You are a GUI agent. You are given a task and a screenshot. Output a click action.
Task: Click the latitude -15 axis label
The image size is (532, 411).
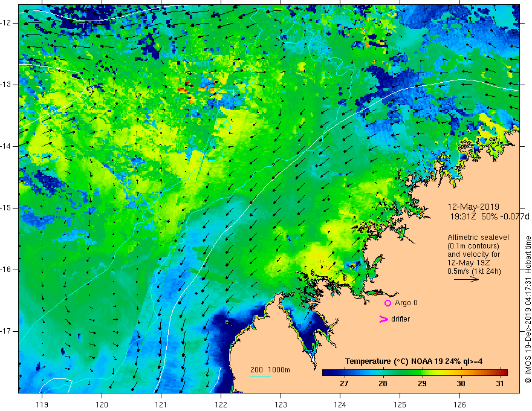pos(6,208)
